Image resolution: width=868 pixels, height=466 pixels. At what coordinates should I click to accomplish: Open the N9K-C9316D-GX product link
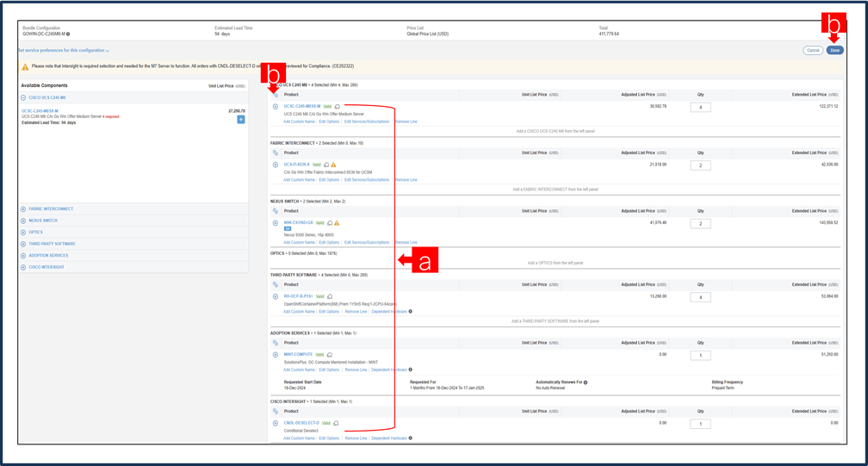298,222
